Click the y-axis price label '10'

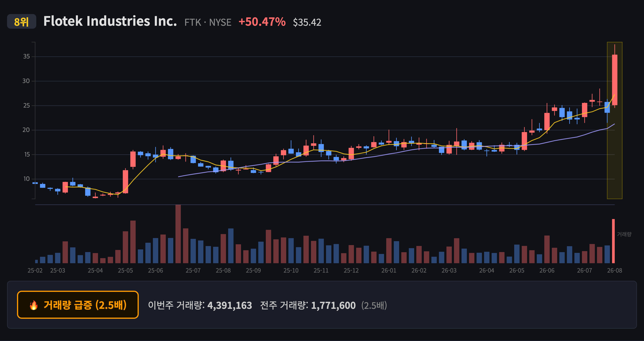pos(27,179)
